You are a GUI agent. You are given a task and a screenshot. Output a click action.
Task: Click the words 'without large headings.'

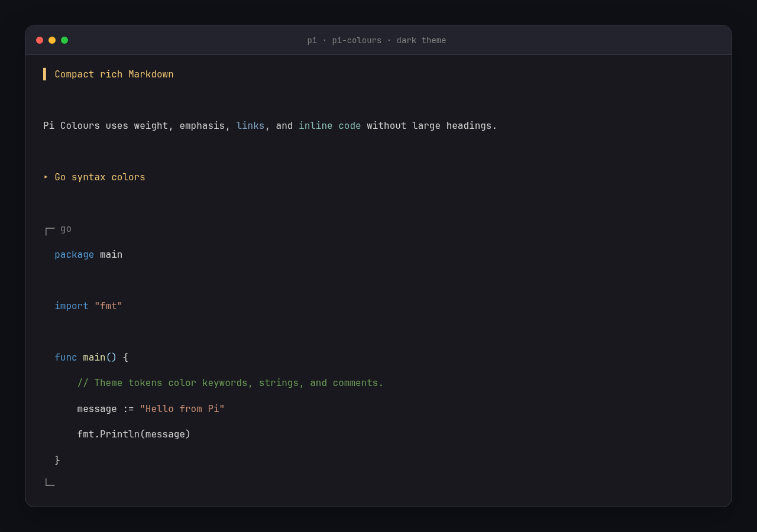432,126
